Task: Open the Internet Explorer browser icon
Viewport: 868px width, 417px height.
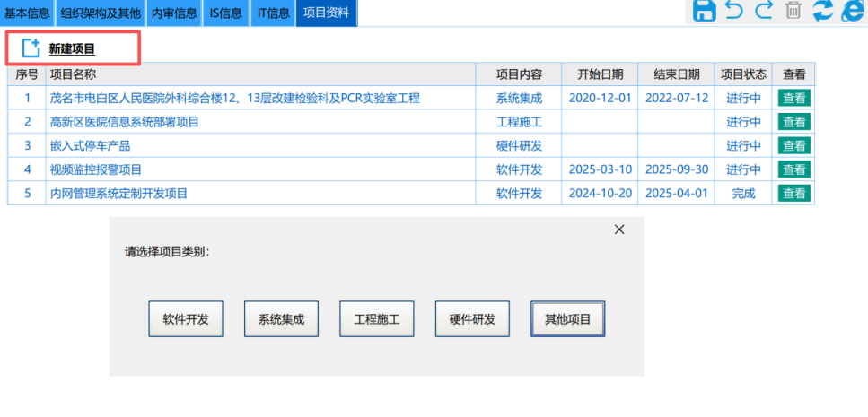Action: [x=851, y=11]
